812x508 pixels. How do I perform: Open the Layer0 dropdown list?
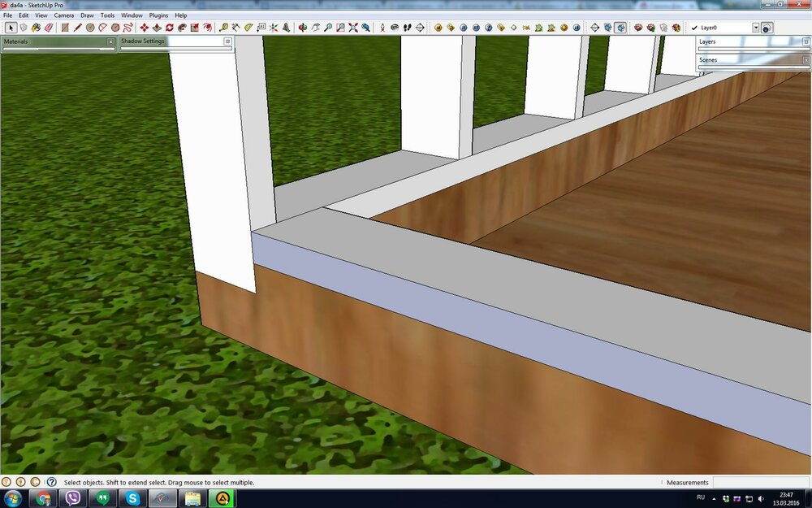(755, 28)
